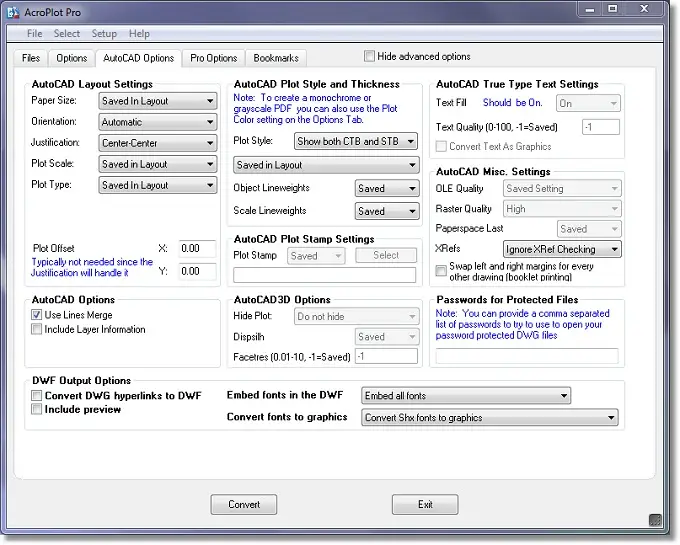This screenshot has width=680, height=545.
Task: Check Convert DWG hyperlinks to DWF
Action: (x=36, y=395)
